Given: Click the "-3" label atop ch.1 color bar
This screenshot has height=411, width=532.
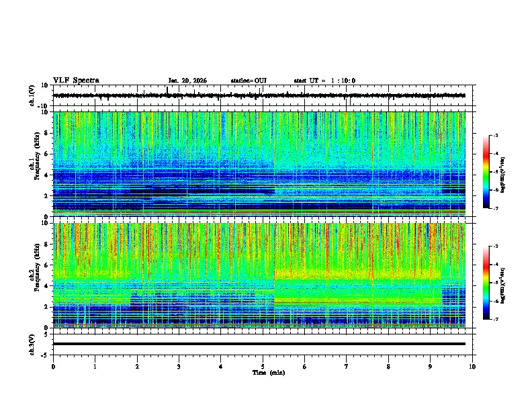Looking at the screenshot, I should (x=495, y=135).
